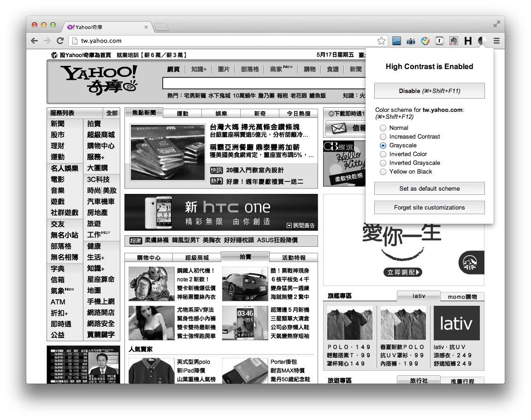Viewport: 531px width, 420px height.
Task: Switch to the 運動 news tab
Action: click(x=182, y=113)
